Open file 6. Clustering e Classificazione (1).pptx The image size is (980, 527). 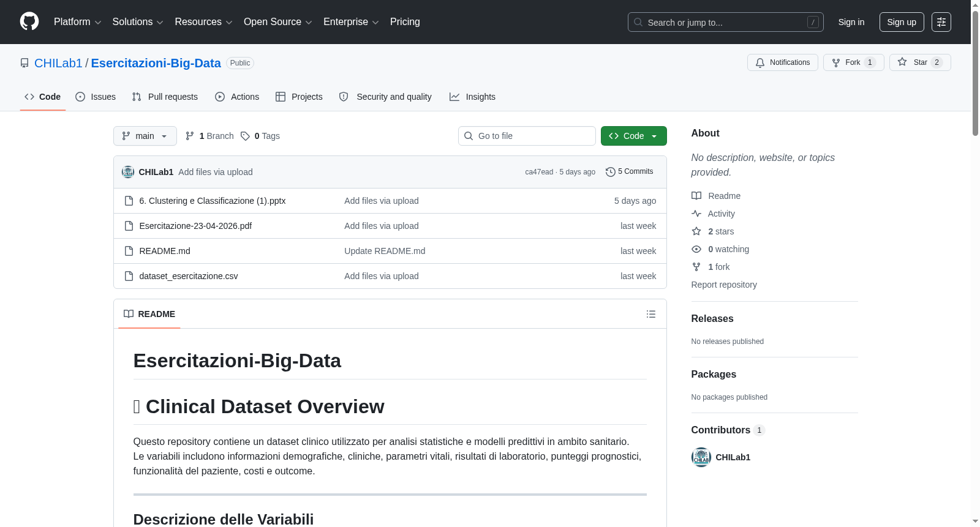click(x=213, y=201)
